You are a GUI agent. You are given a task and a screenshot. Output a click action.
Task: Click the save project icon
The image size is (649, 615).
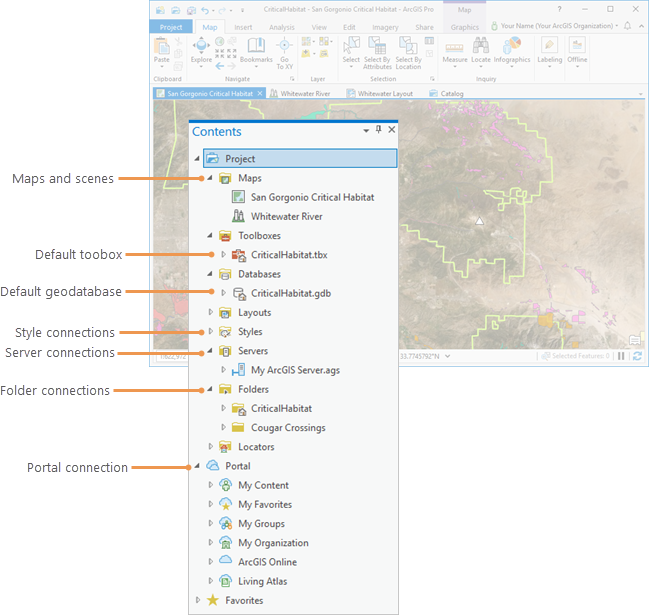click(x=191, y=10)
